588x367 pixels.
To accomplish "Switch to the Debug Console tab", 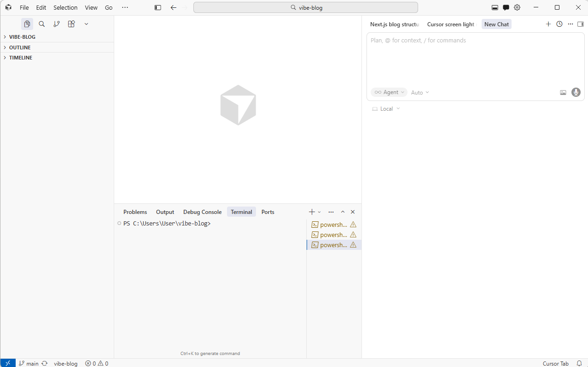I will (x=202, y=212).
